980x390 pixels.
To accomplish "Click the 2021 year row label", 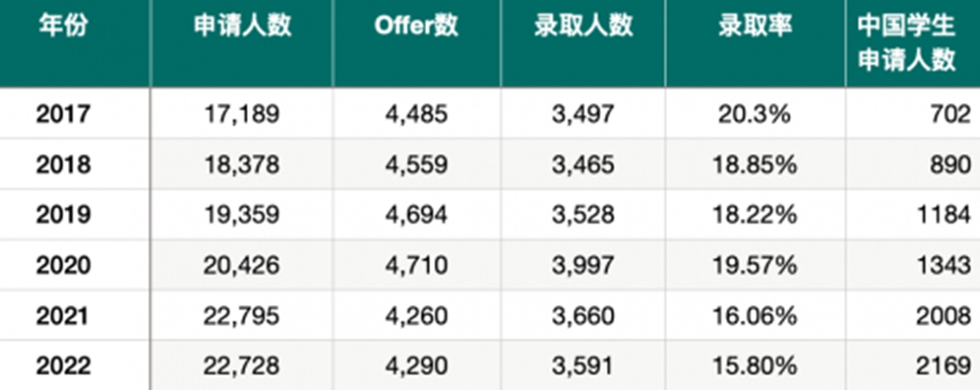I will (63, 316).
